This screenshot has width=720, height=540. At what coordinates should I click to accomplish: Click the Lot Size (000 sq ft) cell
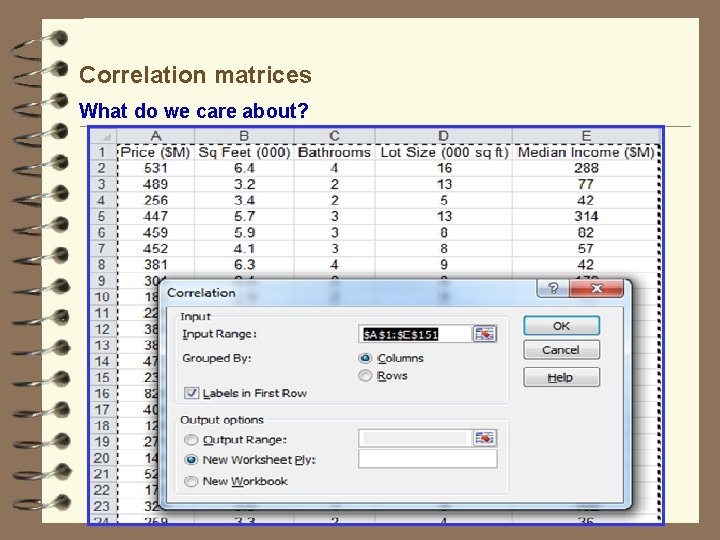[444, 152]
